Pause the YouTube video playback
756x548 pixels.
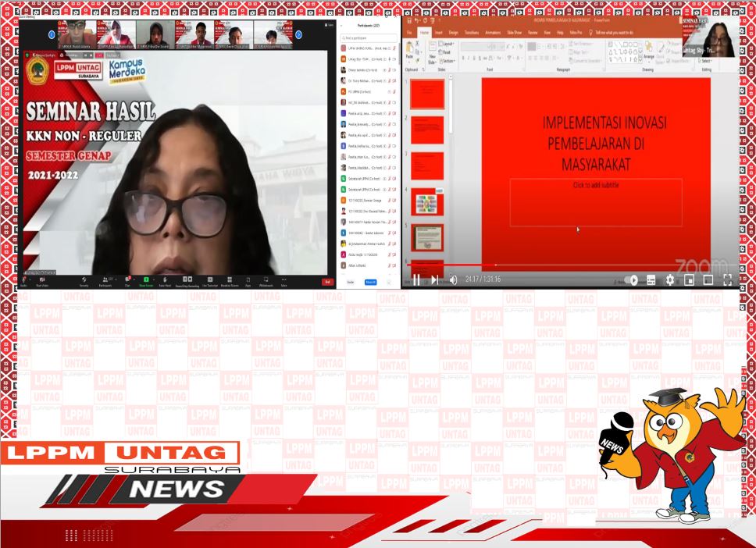tap(416, 280)
